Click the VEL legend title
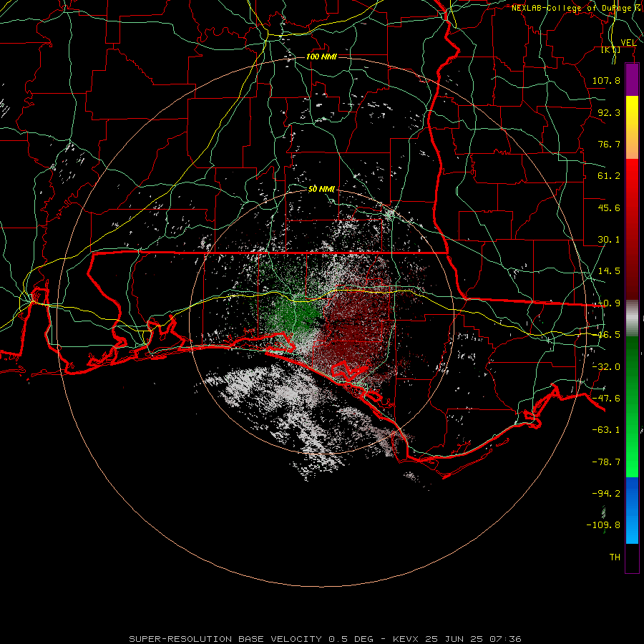Image resolution: width=644 pixels, height=644 pixels. click(x=628, y=43)
